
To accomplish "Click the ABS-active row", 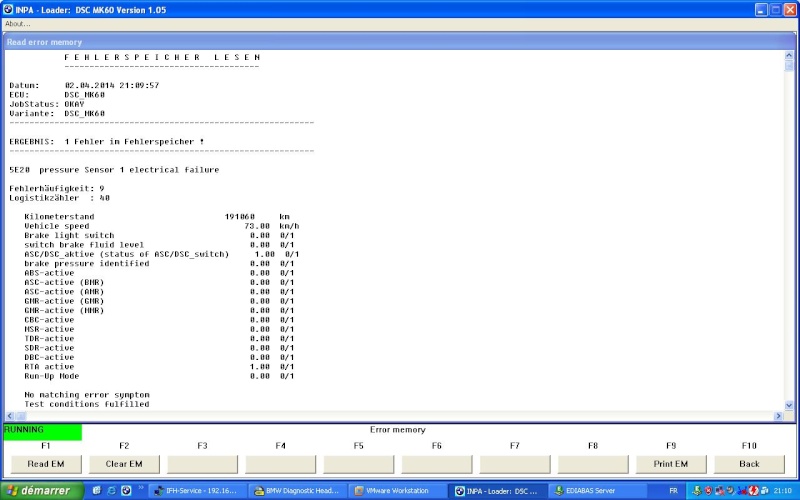I will point(159,272).
